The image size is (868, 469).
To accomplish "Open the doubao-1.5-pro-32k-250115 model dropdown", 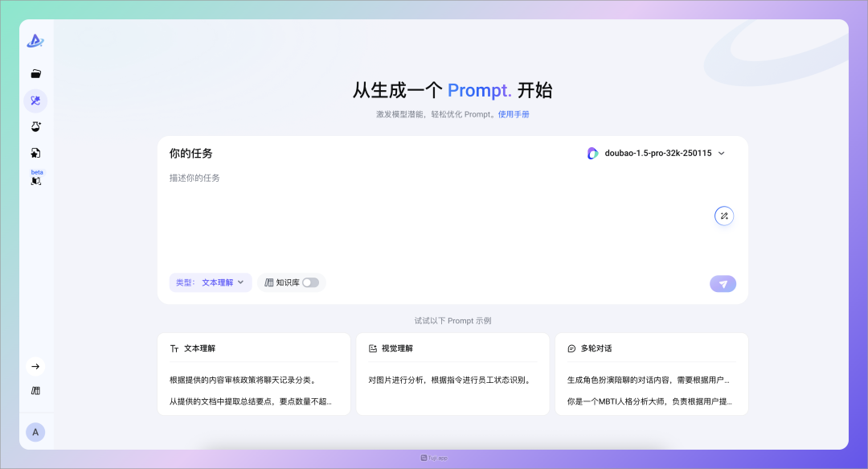I will [x=657, y=153].
